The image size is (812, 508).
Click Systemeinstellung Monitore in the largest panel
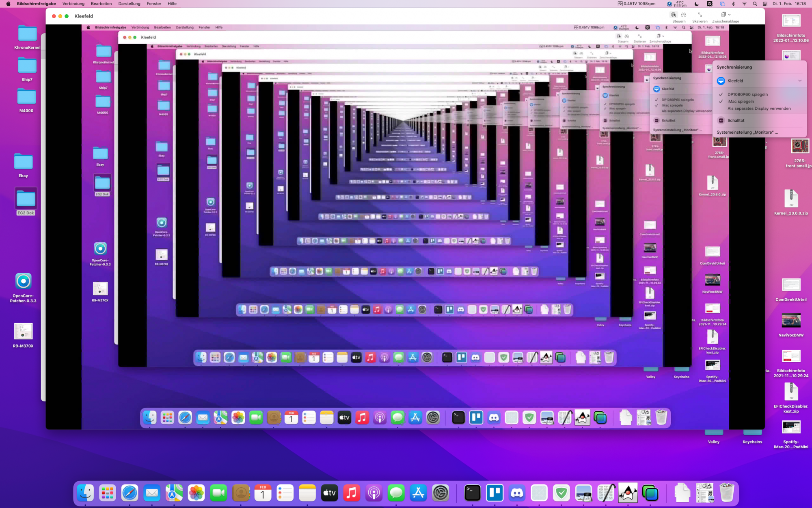[747, 132]
